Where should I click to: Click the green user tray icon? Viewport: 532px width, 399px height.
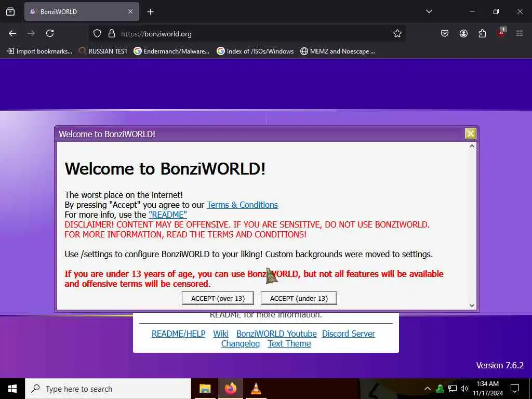(440, 389)
